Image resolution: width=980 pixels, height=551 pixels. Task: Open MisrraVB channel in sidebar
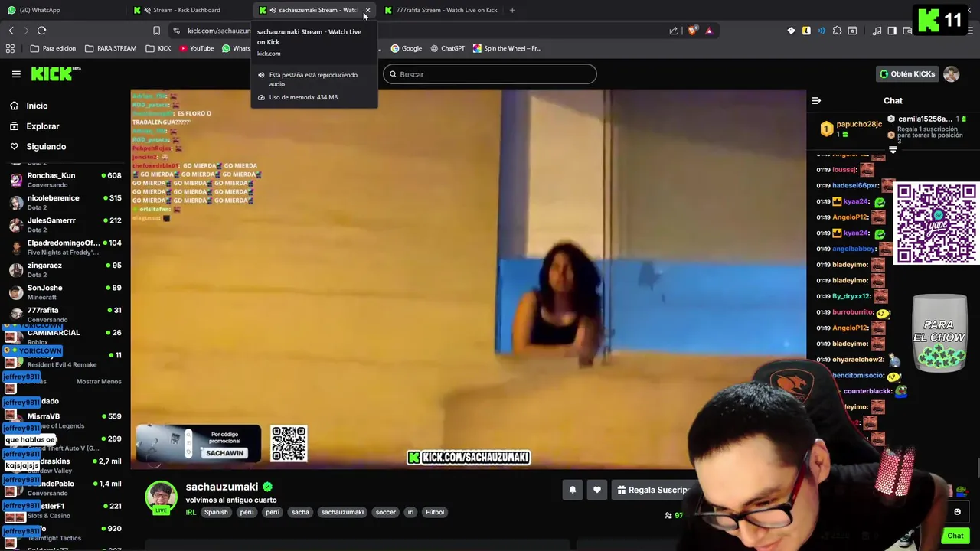[65, 420]
